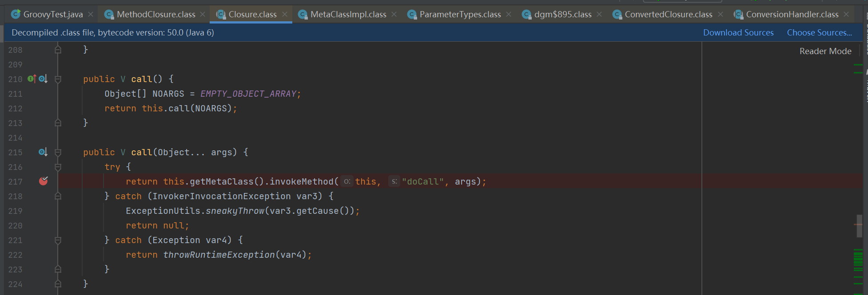
Task: Click the "doCall" string literal
Action: point(422,181)
